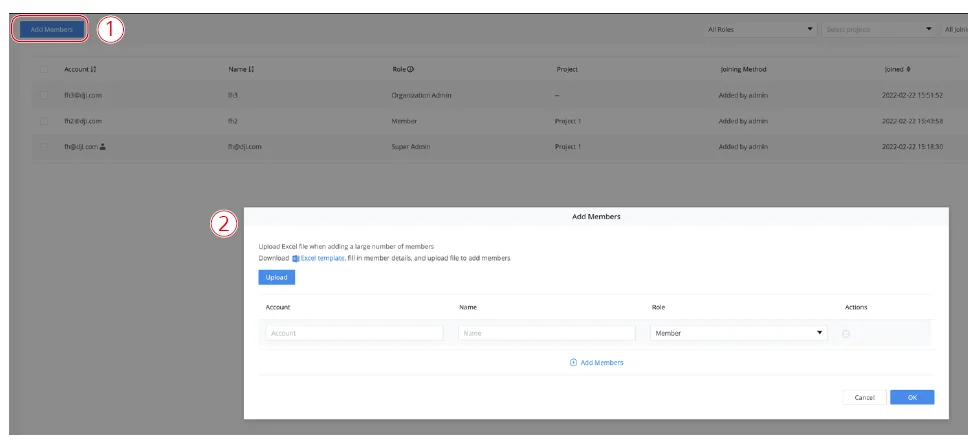Click the plus icon beside Add Members link
This screenshot has width=979, height=442.
tap(573, 362)
